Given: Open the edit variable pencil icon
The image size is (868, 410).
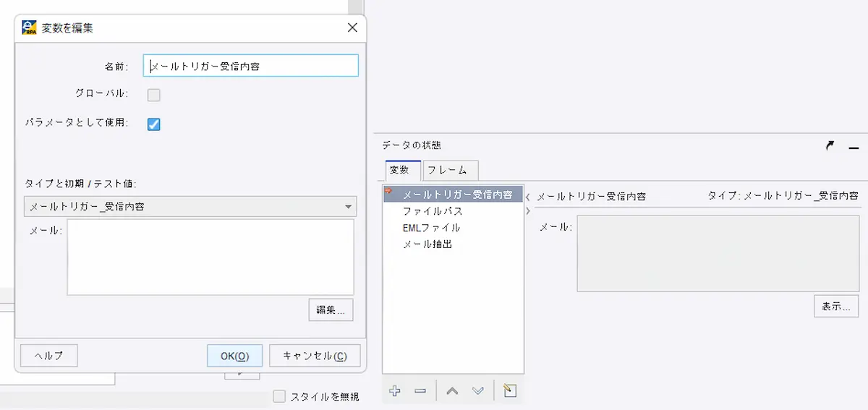Looking at the screenshot, I should [510, 391].
